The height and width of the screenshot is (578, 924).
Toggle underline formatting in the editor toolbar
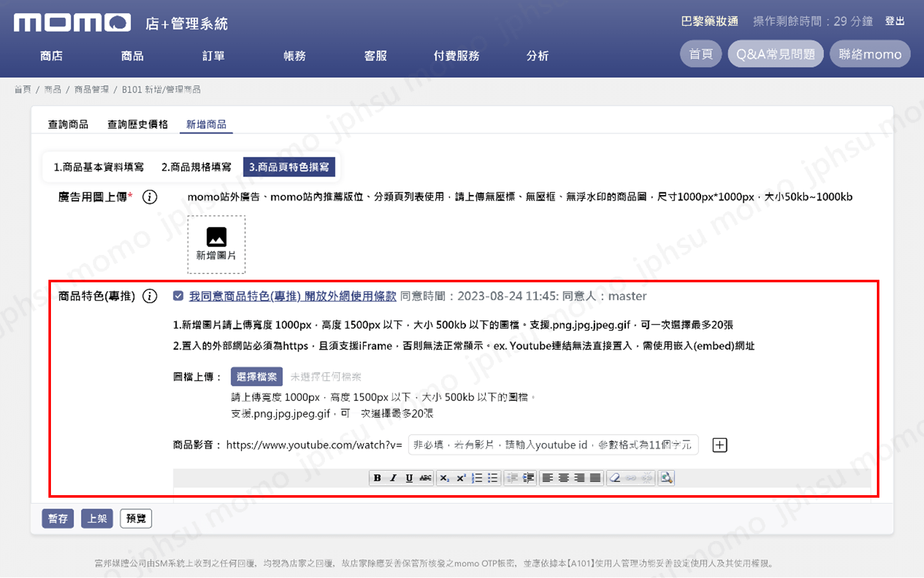[x=409, y=478]
